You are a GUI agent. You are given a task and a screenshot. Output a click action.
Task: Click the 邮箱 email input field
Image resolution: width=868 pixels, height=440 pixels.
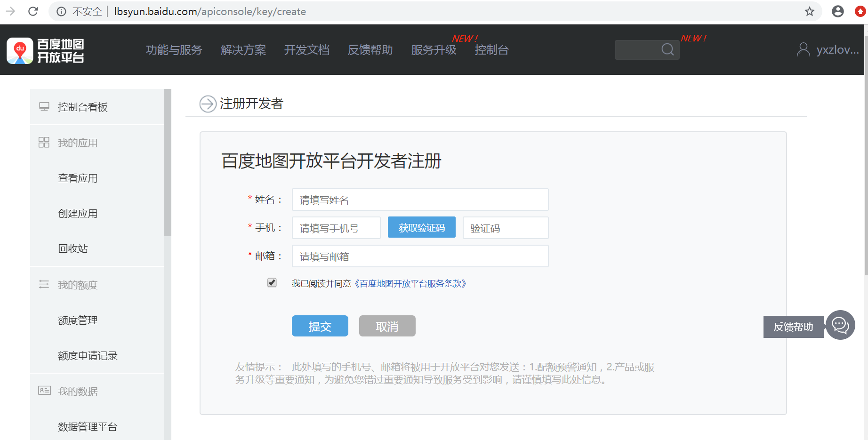(420, 256)
